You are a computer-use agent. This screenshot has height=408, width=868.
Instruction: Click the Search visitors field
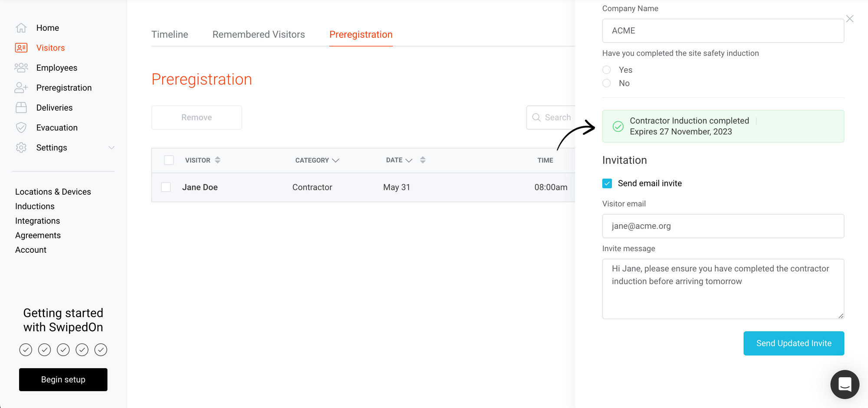(x=558, y=117)
